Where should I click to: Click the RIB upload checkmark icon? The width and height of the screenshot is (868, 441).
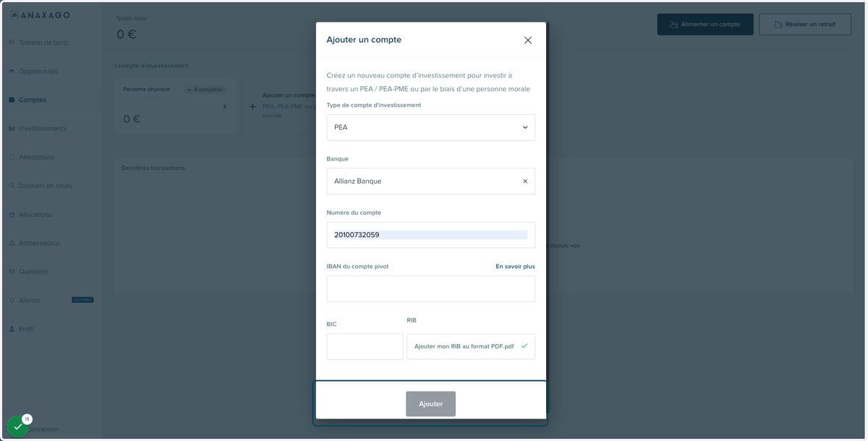coord(524,346)
